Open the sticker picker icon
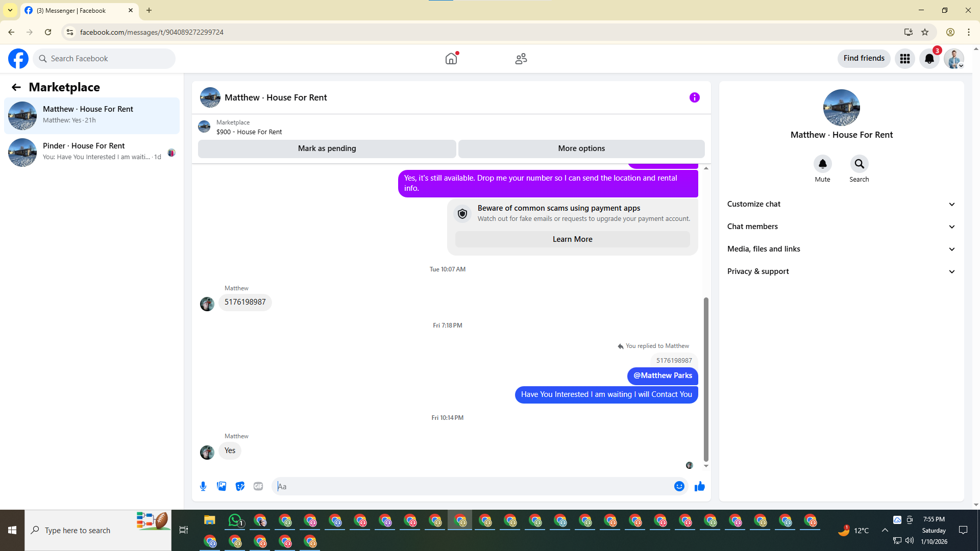The height and width of the screenshot is (551, 980). 240,486
